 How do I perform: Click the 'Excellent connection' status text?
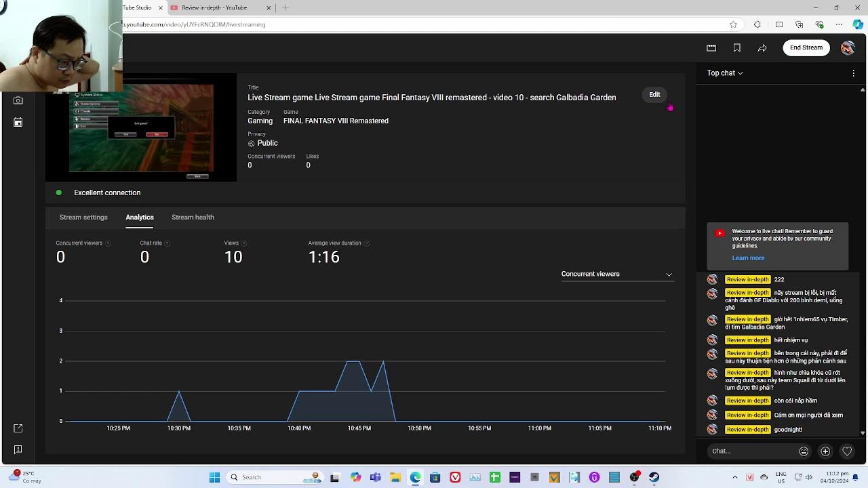click(x=107, y=193)
